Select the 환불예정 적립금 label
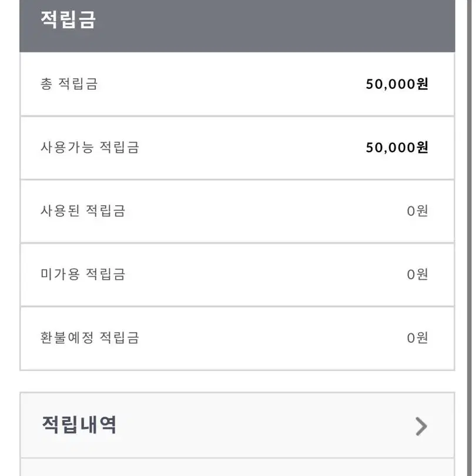The height and width of the screenshot is (476, 476). [x=90, y=337]
